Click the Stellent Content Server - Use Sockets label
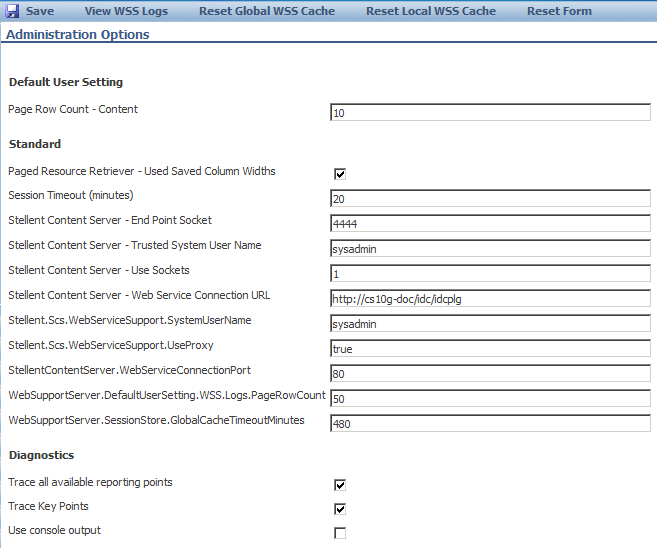 click(x=99, y=270)
